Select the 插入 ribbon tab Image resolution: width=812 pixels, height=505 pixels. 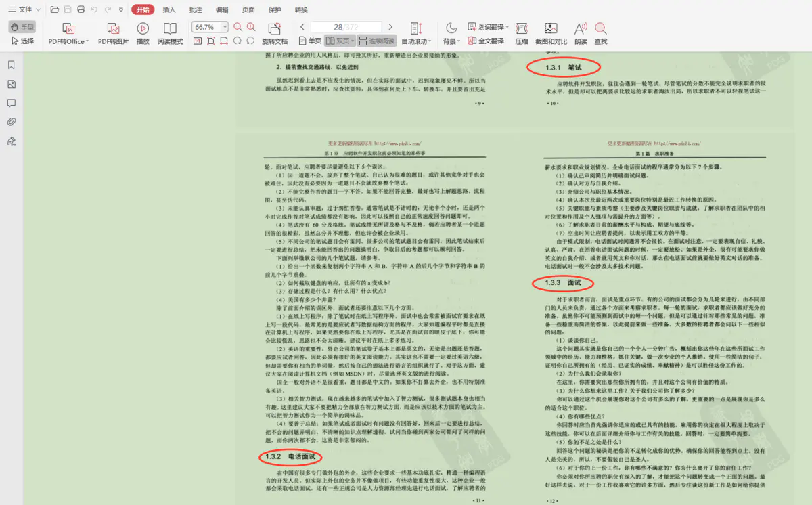169,9
